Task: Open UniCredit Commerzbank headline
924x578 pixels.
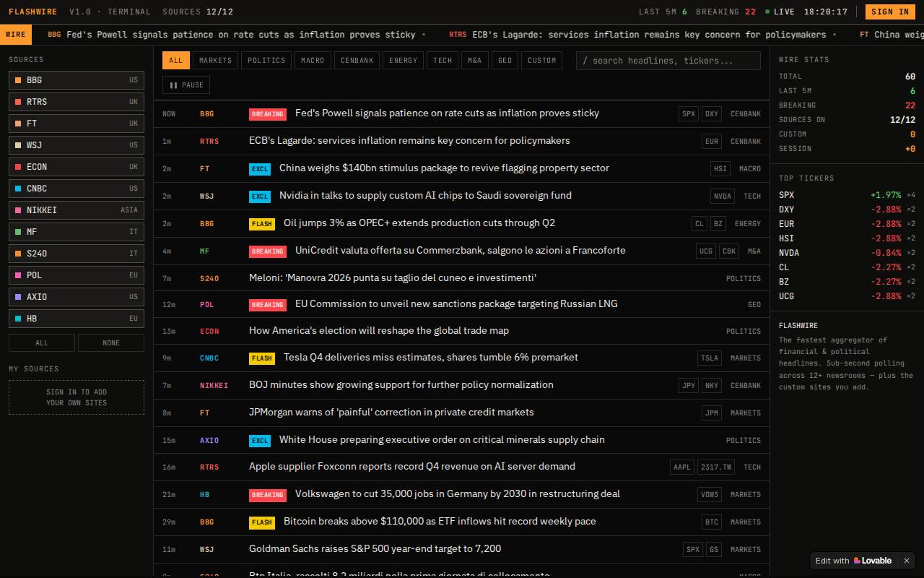Action: [x=461, y=250]
